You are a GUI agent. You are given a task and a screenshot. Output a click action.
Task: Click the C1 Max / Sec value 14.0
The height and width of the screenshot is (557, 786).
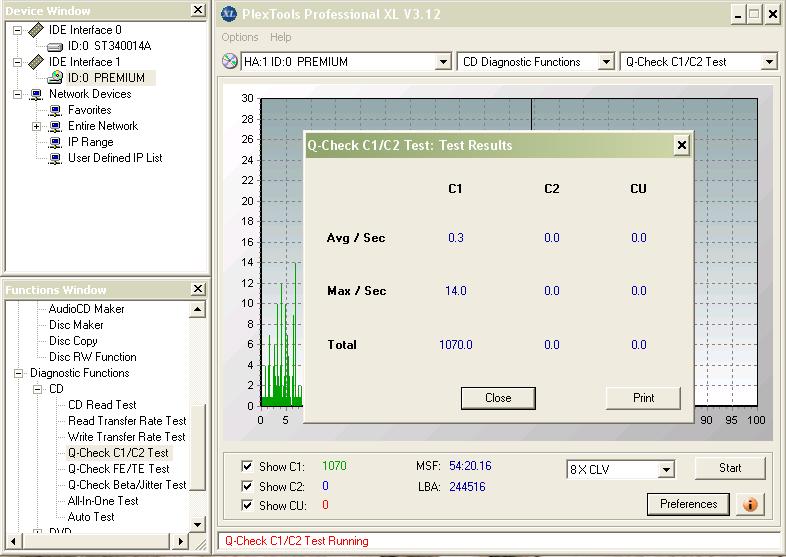[x=456, y=291]
